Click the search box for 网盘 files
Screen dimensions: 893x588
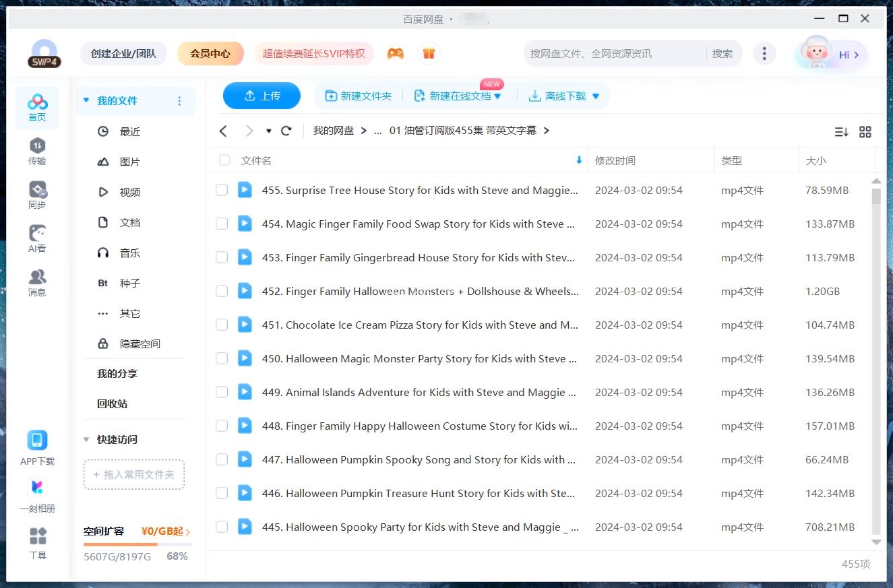[x=613, y=53]
